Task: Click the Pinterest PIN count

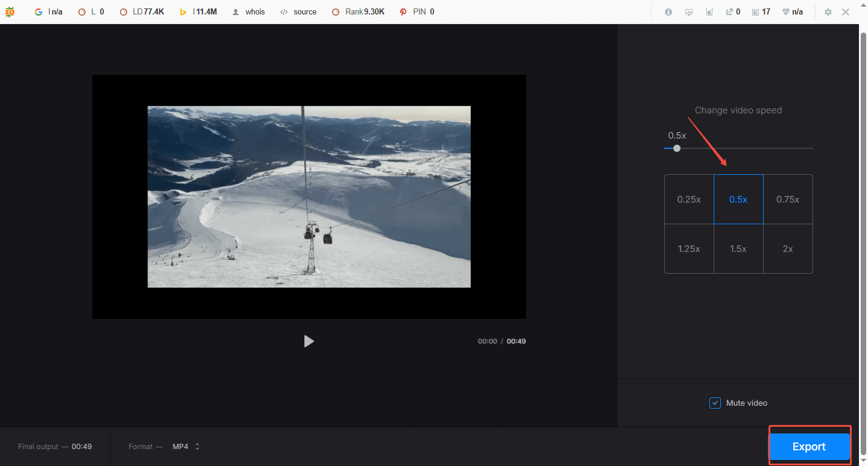Action: click(x=417, y=11)
